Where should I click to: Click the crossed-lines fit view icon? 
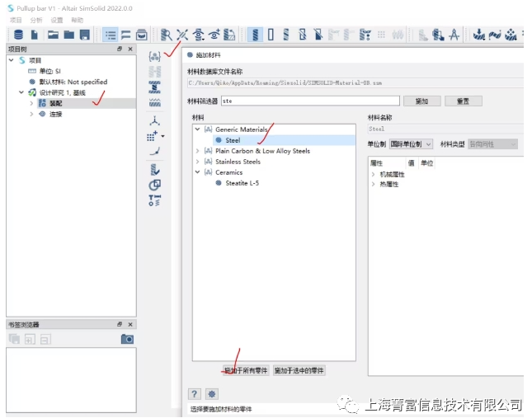pyautogui.click(x=182, y=35)
